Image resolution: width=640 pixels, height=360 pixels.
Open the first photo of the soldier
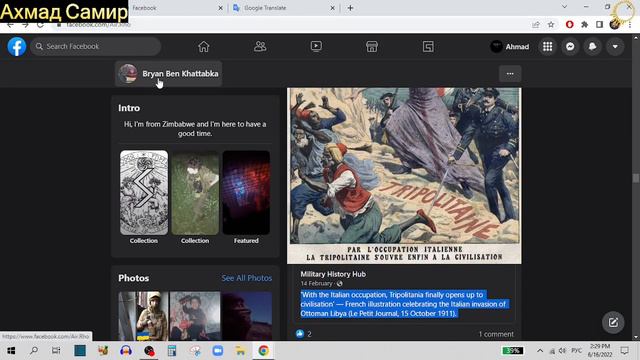coord(143,316)
